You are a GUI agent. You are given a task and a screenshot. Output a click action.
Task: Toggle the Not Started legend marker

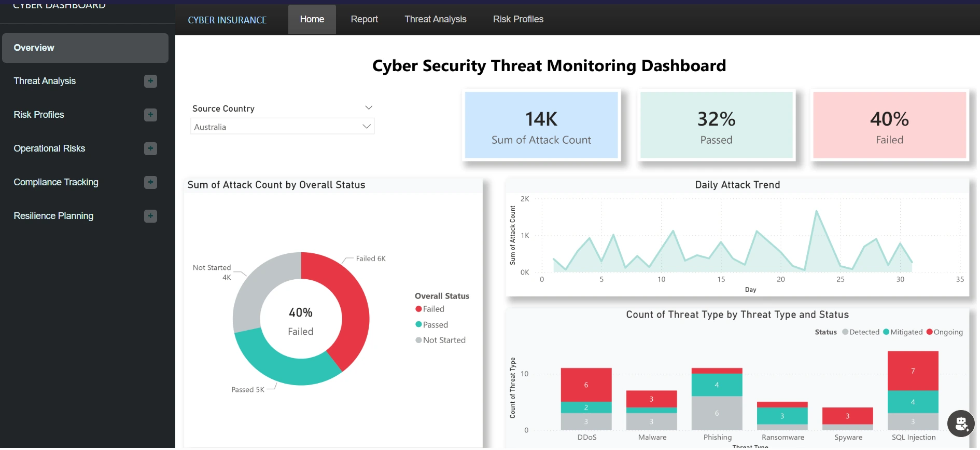pyautogui.click(x=418, y=340)
